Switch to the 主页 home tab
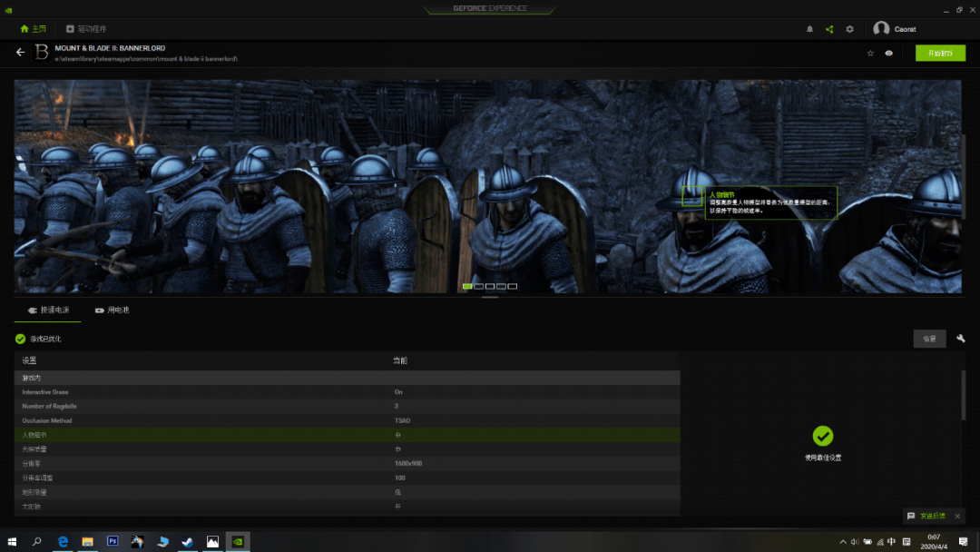This screenshot has width=980, height=552. (33, 29)
